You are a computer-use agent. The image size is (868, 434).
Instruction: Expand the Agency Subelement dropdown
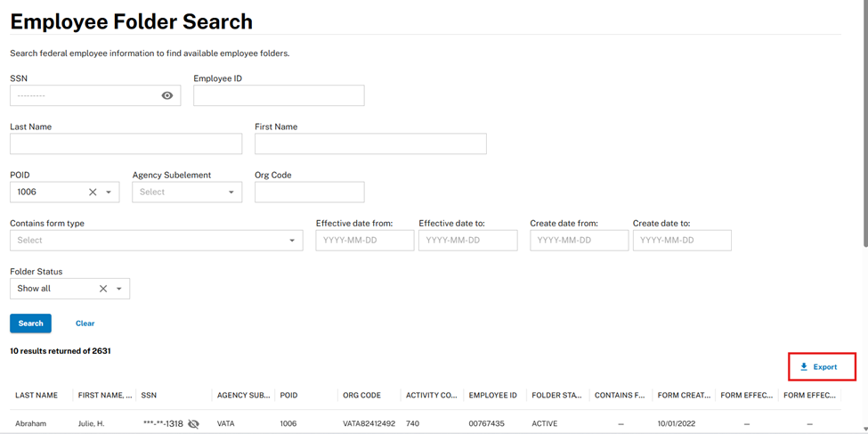(x=231, y=192)
